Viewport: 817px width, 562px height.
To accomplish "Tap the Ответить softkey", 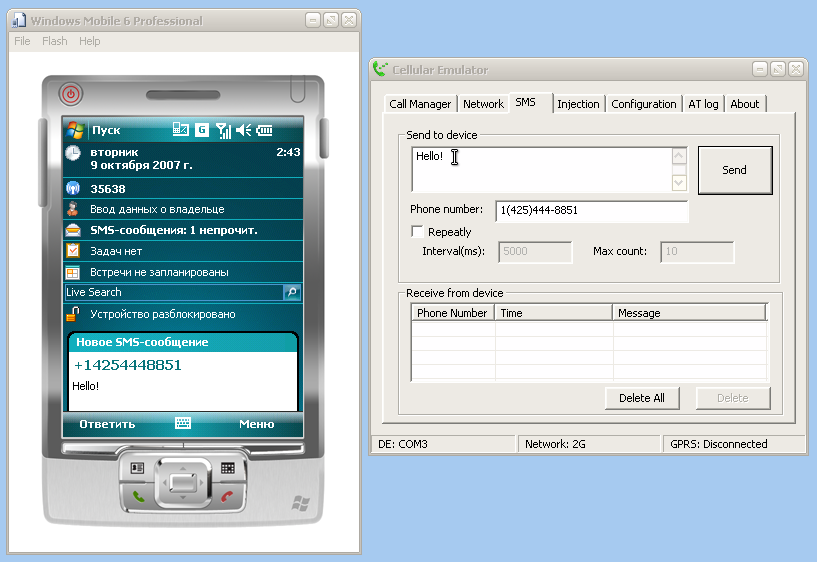I will point(107,424).
